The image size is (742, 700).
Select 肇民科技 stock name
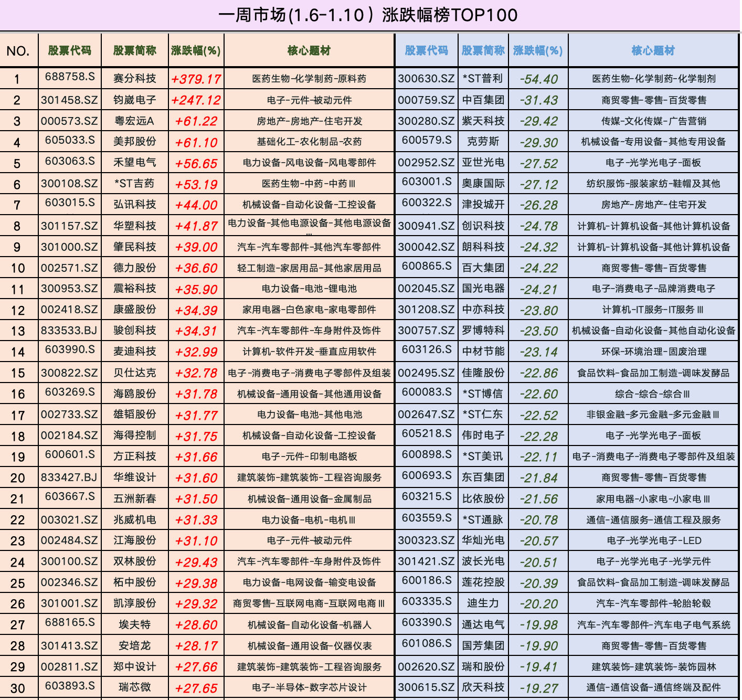click(x=135, y=247)
